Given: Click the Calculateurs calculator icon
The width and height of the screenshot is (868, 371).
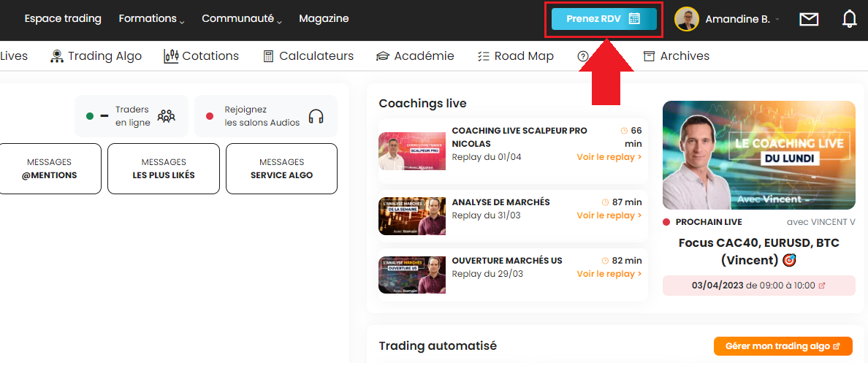Looking at the screenshot, I should click(268, 56).
